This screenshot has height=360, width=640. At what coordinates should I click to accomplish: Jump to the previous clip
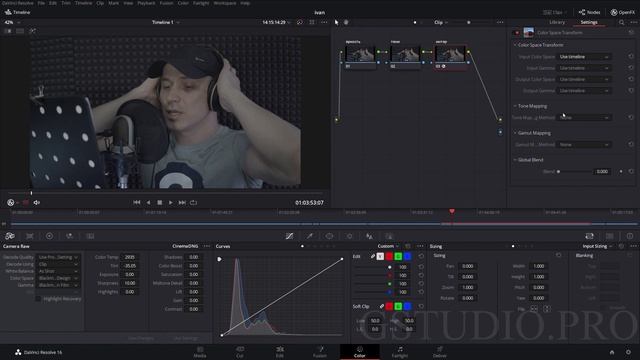[x=137, y=202]
